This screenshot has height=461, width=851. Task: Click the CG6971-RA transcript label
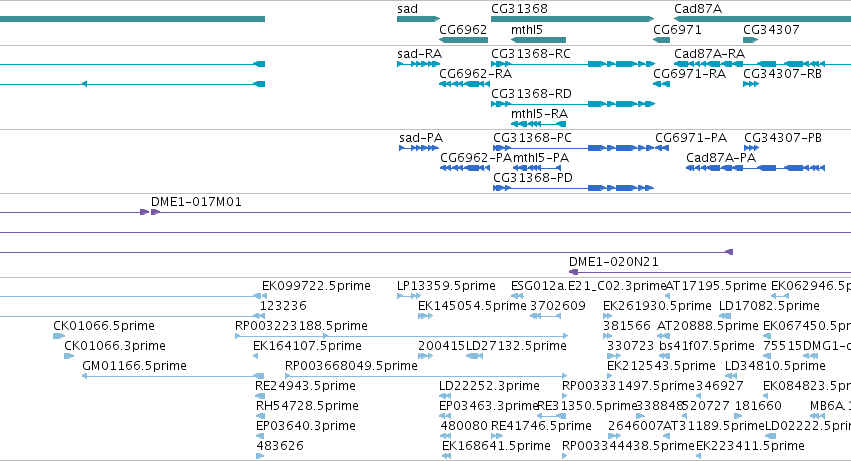[x=689, y=73]
